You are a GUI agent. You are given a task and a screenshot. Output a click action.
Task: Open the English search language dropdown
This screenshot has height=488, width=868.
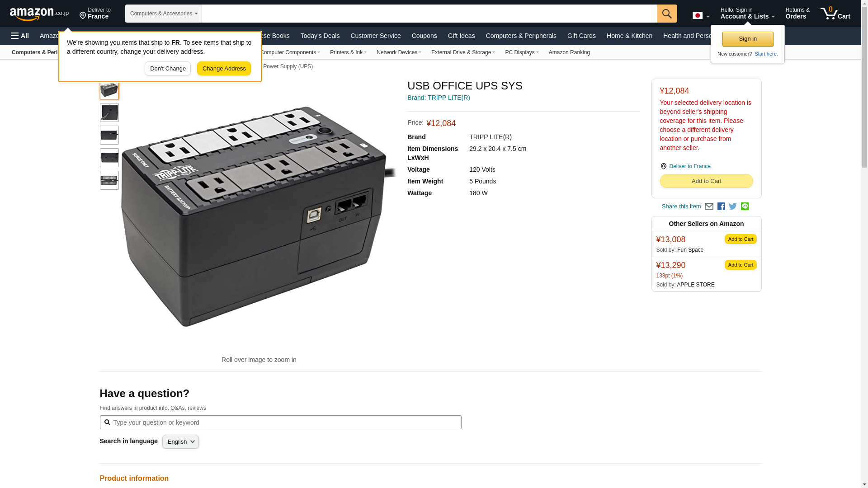tap(180, 442)
